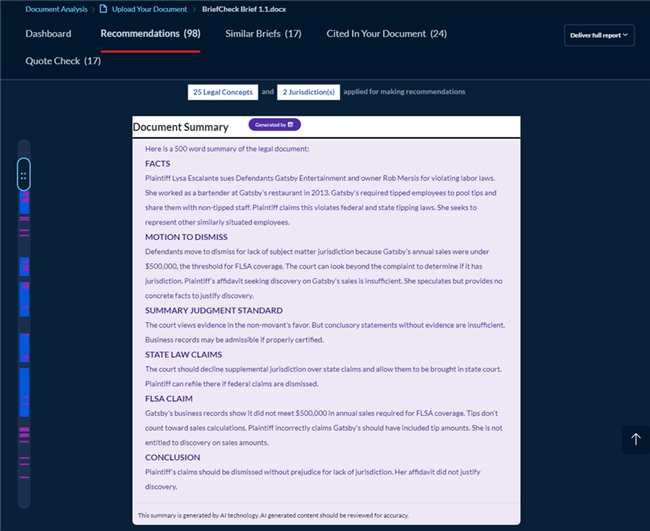Go to Document Analysis breadcrumb link

[56, 9]
